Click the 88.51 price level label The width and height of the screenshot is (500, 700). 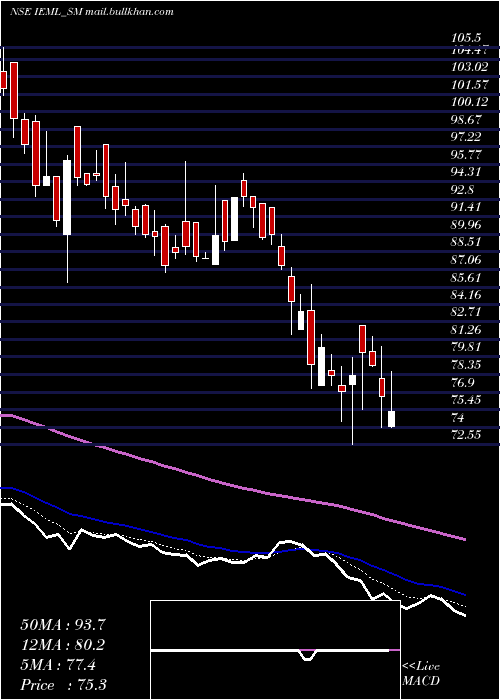pos(466,242)
